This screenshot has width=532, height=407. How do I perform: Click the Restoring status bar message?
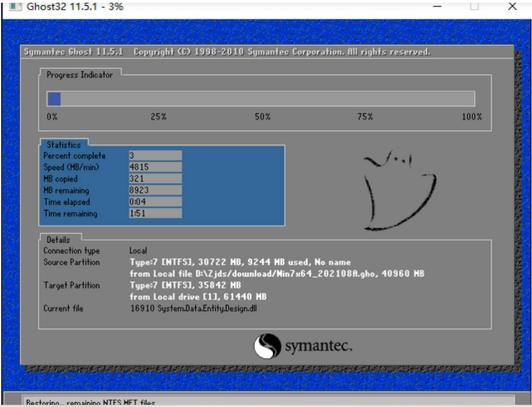pos(90,403)
